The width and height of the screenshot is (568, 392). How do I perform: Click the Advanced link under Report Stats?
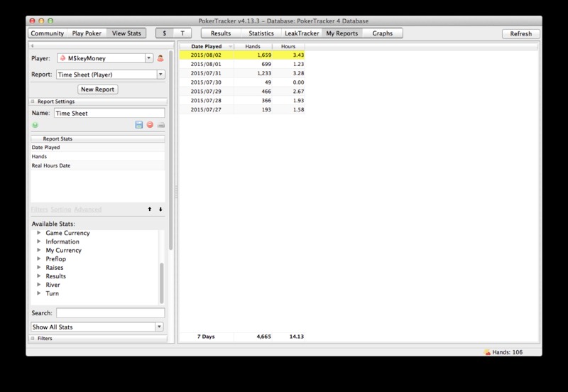[x=87, y=209]
